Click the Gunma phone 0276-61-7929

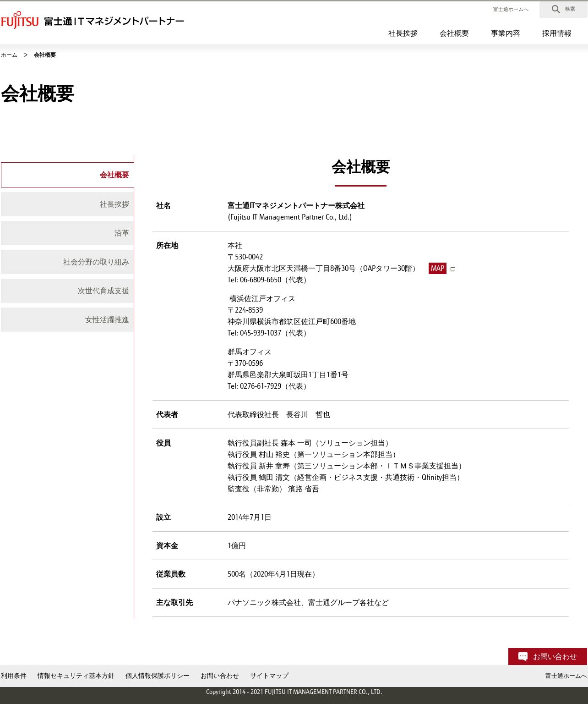pos(261,386)
